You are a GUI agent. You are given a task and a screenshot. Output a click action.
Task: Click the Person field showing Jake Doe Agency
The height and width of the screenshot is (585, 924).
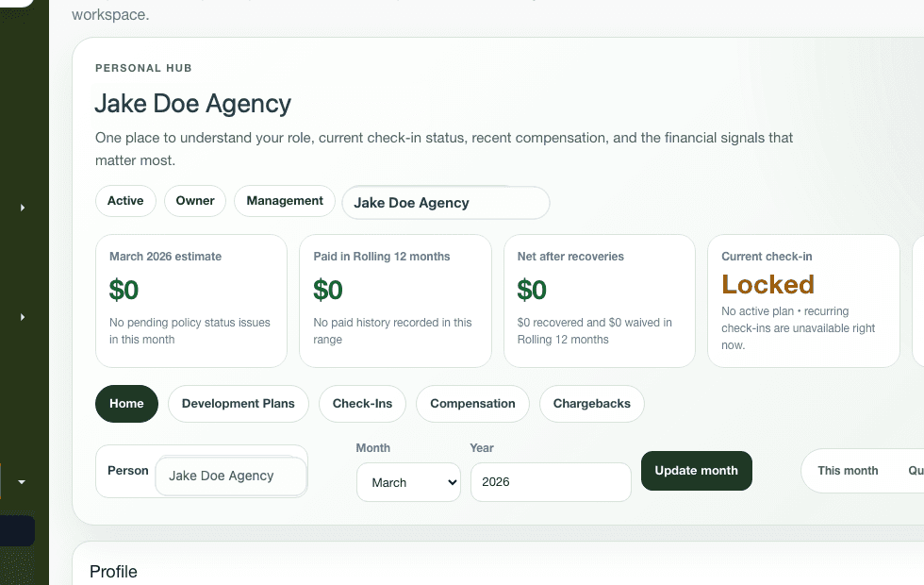(x=231, y=476)
